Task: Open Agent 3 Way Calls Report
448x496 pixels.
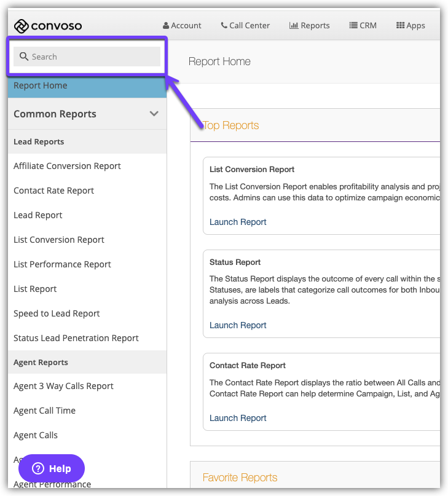Action: pyautogui.click(x=63, y=386)
